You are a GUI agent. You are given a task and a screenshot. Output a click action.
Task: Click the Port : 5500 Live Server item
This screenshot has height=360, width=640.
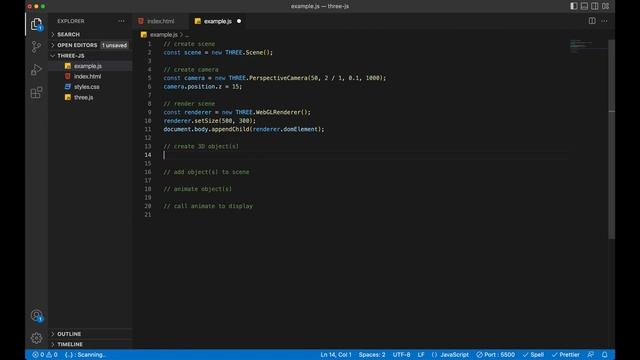pos(496,355)
